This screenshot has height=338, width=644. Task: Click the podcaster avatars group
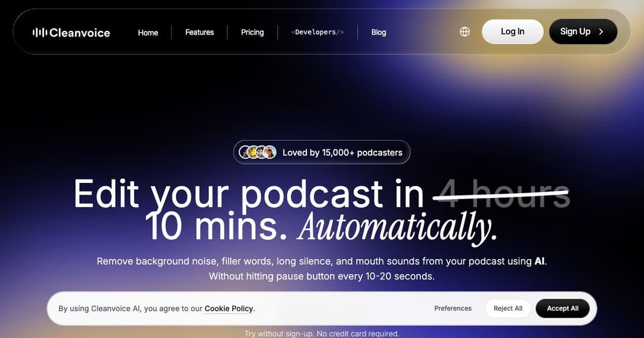(x=258, y=153)
